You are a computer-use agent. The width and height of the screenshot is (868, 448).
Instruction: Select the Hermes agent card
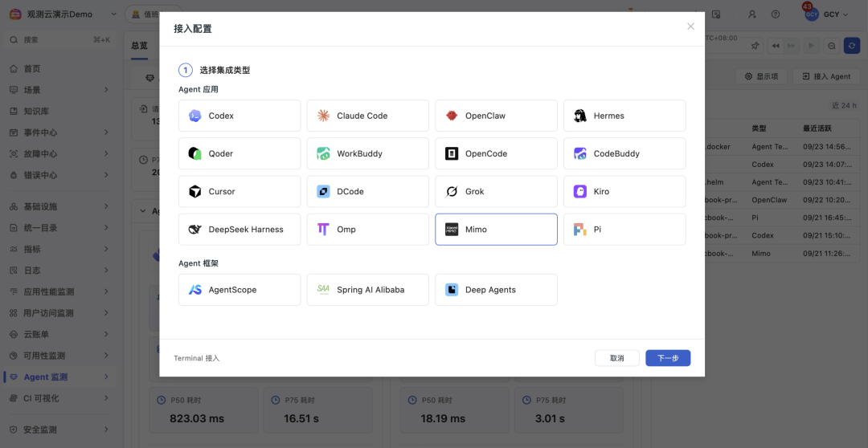point(624,116)
